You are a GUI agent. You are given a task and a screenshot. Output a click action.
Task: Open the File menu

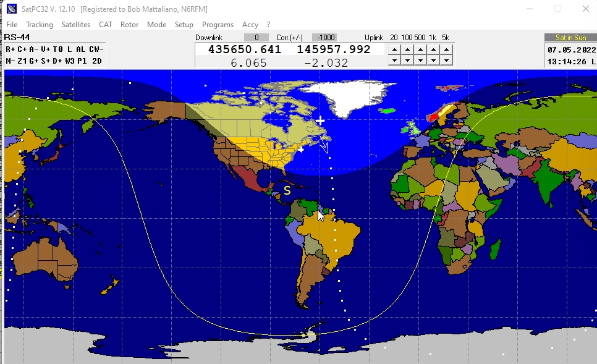12,24
